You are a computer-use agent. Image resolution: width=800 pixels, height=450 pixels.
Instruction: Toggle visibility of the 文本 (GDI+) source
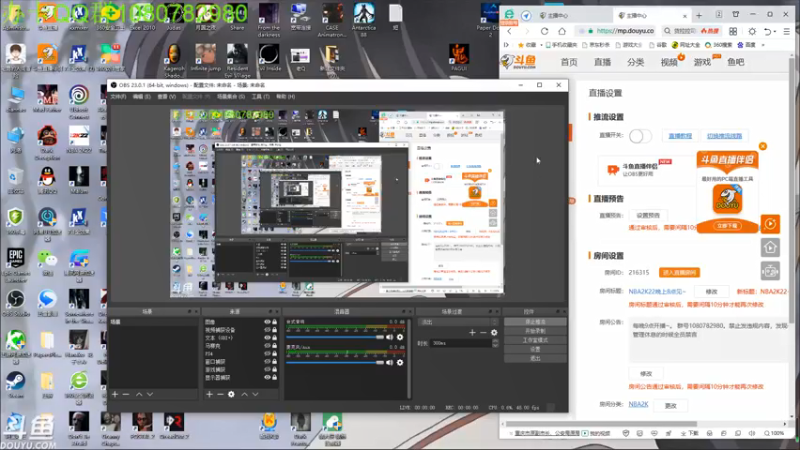[267, 338]
